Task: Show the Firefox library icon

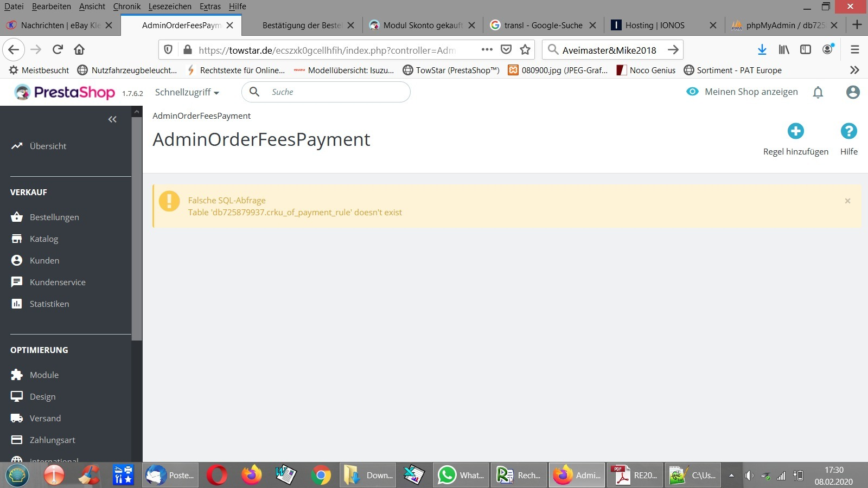Action: coord(784,50)
